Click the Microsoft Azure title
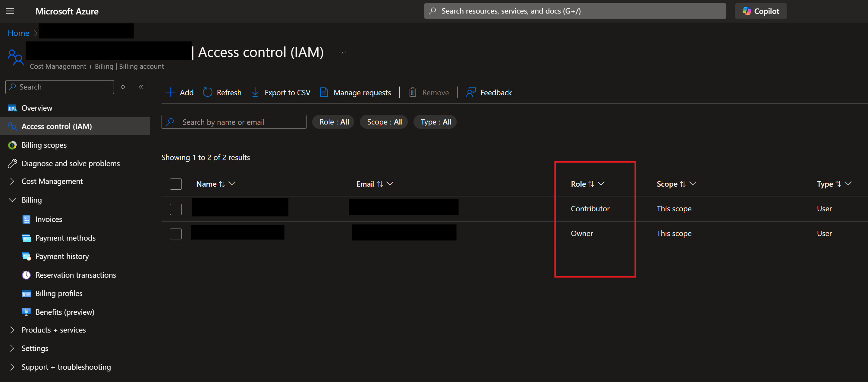Image resolution: width=868 pixels, height=382 pixels. tap(67, 11)
